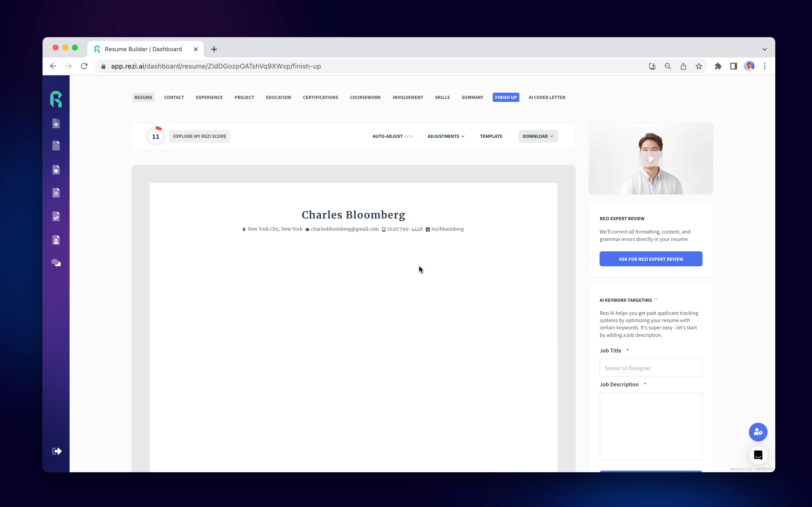The width and height of the screenshot is (812, 507).
Task: Select the SUMMARY tab
Action: [x=472, y=97]
